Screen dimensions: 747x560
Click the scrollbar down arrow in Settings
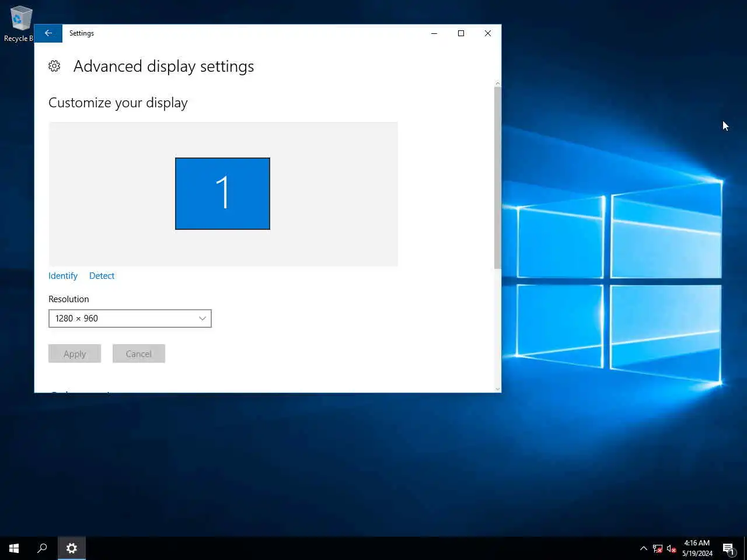(x=497, y=388)
